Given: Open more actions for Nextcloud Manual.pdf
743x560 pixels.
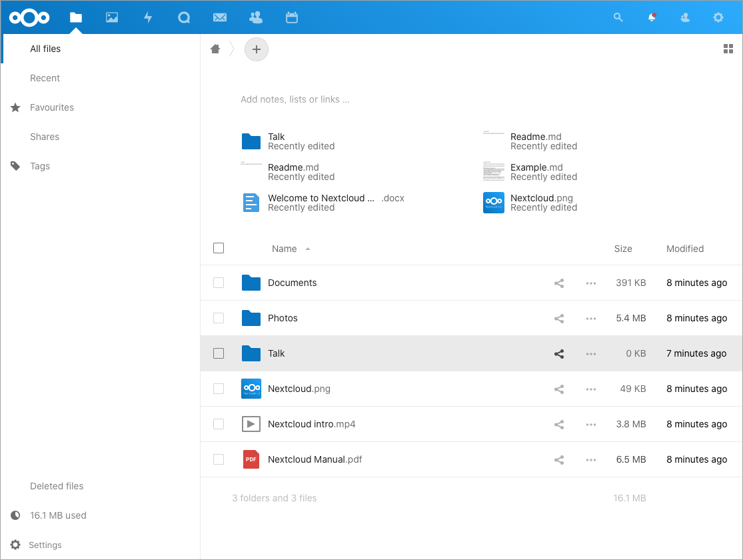Looking at the screenshot, I should pyautogui.click(x=591, y=460).
